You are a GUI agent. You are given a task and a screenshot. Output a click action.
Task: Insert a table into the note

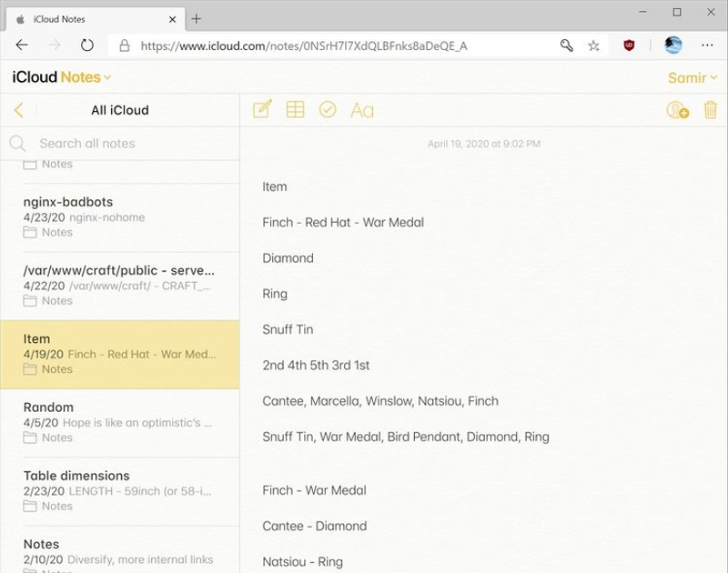(x=295, y=110)
